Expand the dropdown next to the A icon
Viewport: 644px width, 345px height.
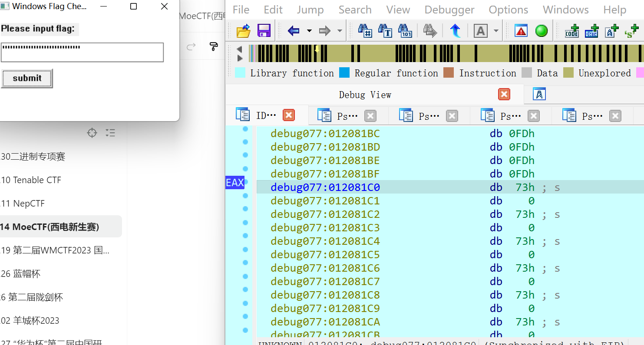click(496, 31)
